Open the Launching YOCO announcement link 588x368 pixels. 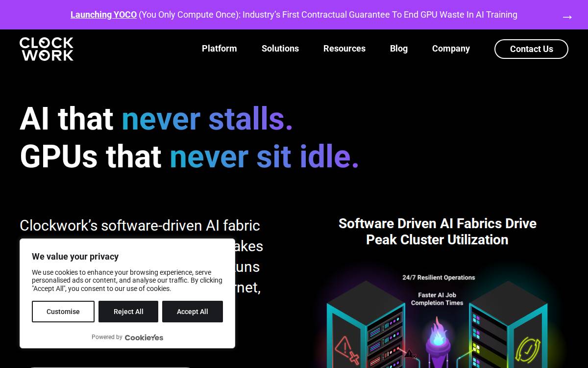(x=103, y=15)
